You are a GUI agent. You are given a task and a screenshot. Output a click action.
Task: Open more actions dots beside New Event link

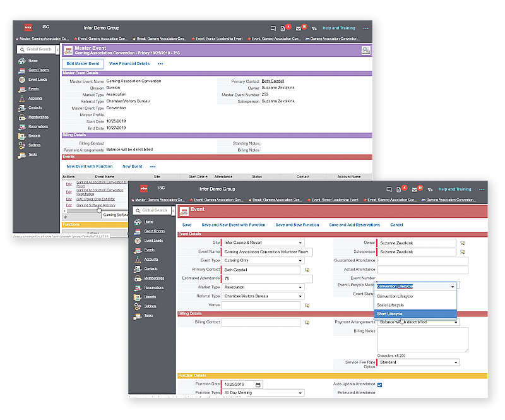[x=153, y=167]
